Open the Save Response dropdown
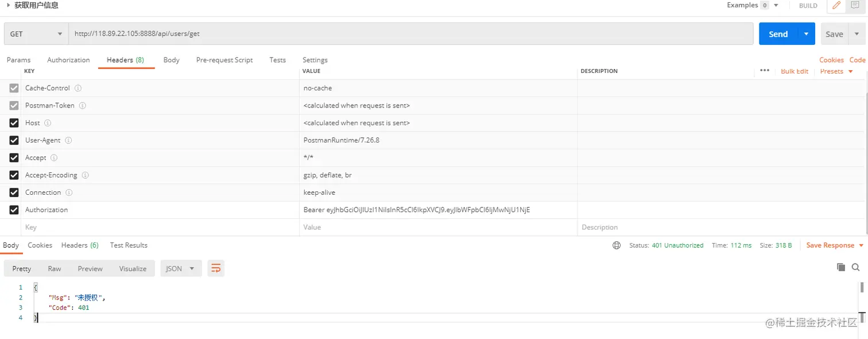The width and height of the screenshot is (868, 339). [835, 245]
